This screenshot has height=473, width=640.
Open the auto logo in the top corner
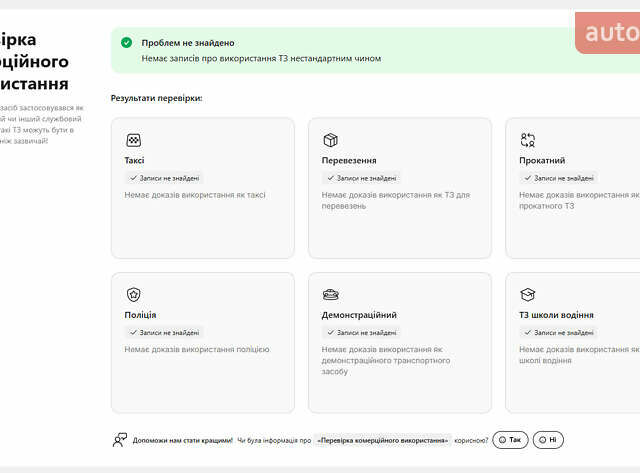610,33
